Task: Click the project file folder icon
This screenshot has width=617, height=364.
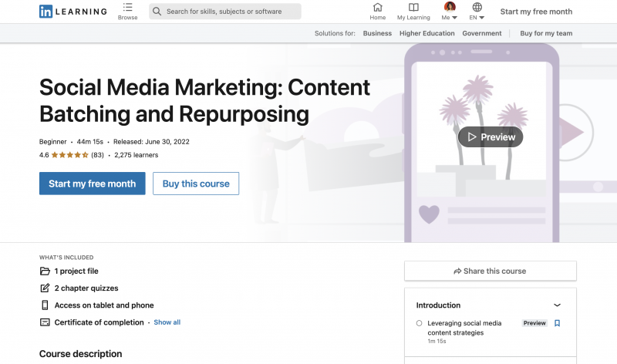Action: tap(45, 271)
